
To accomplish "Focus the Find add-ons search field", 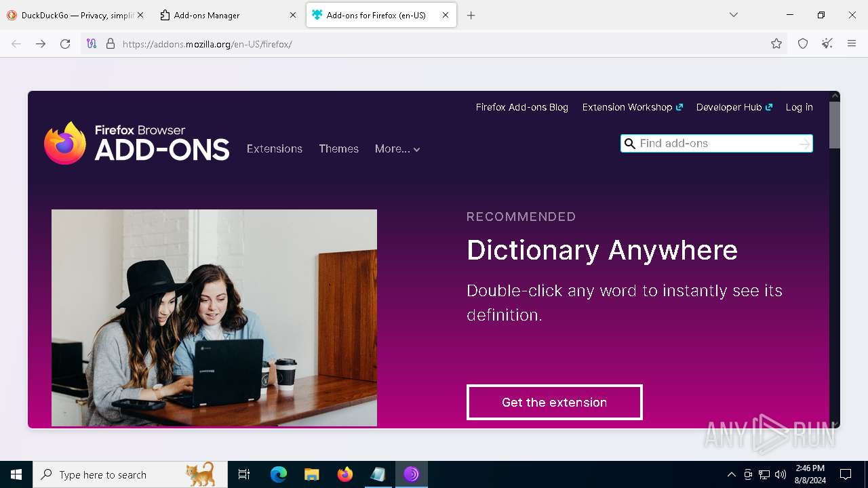I will click(717, 144).
